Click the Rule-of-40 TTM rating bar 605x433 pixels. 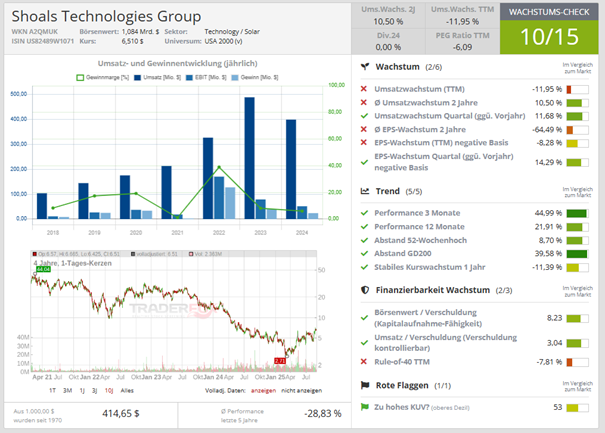coord(578,362)
